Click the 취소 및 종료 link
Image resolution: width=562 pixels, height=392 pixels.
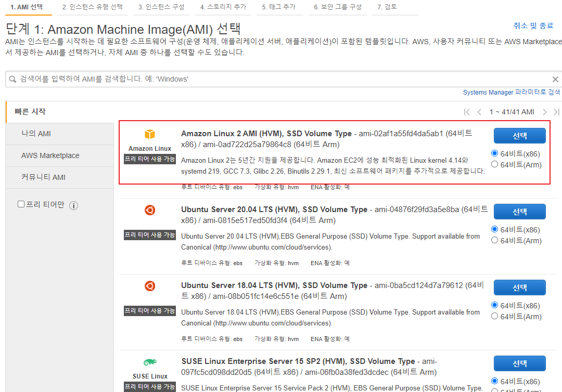pyautogui.click(x=533, y=26)
